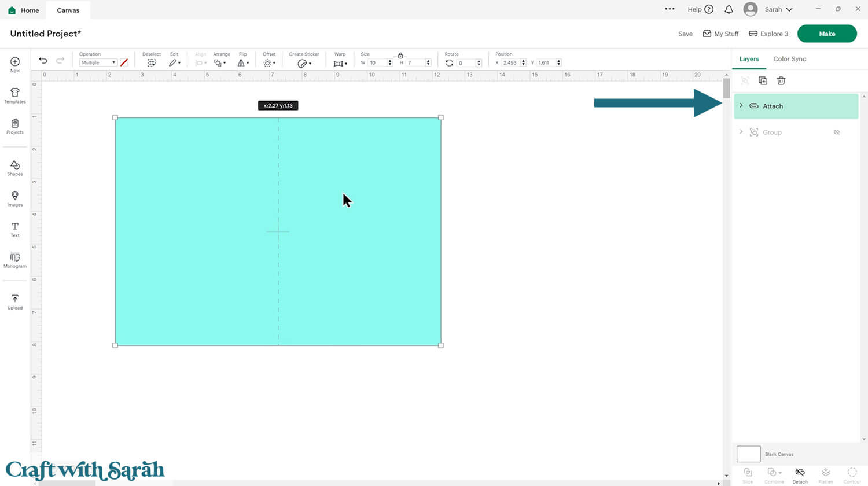Viewport: 868px width, 486px height.
Task: Click the Blank Canvas color swatch
Action: pos(748,454)
